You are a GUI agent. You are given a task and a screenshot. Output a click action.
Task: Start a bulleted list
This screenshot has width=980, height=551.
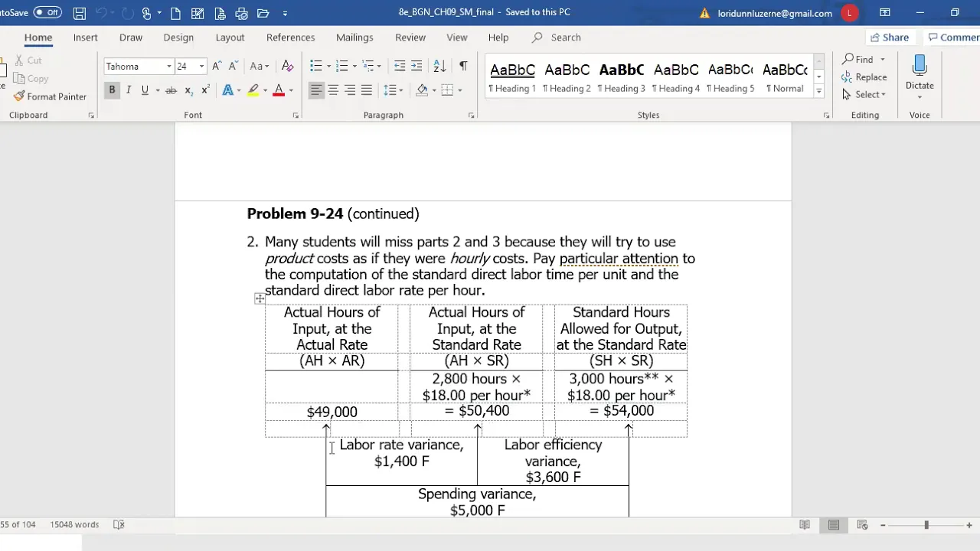coord(316,67)
